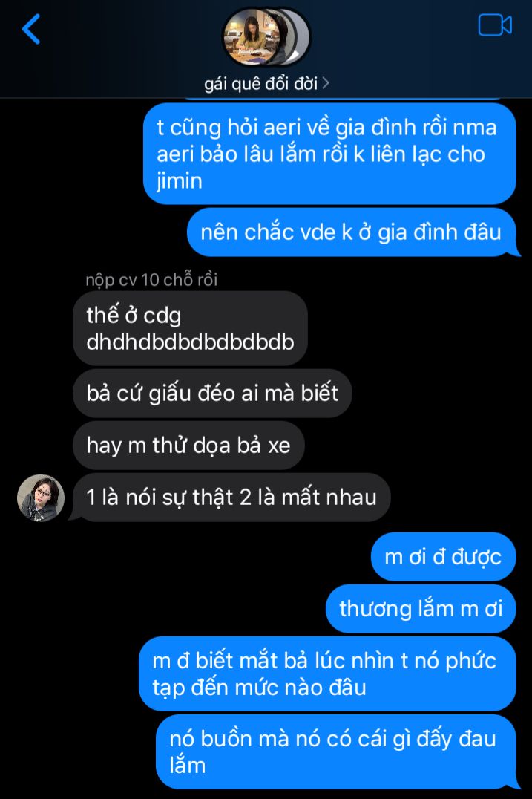The image size is (532, 799).
Task: Select message "m đ biết mắt bả lúc nhìn t"
Action: (327, 674)
